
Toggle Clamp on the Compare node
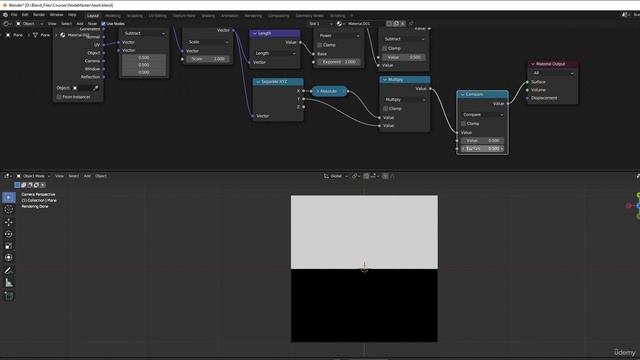[463, 123]
